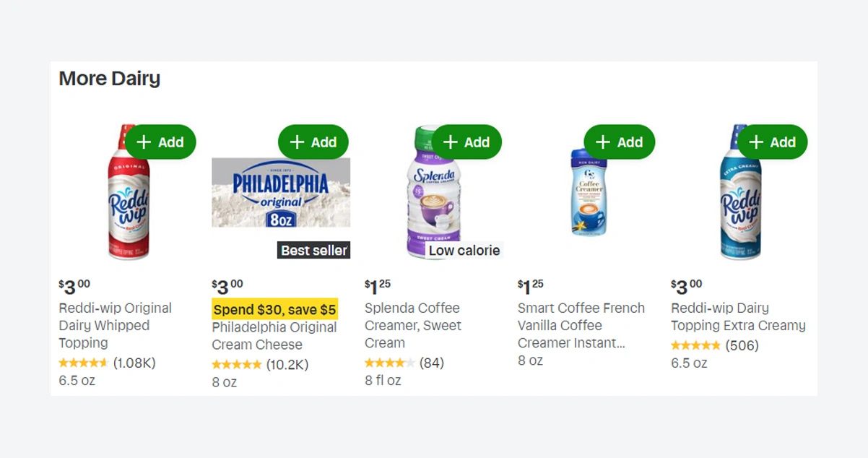
Task: Add Splenda Coffee Creamer to cart
Action: point(466,142)
